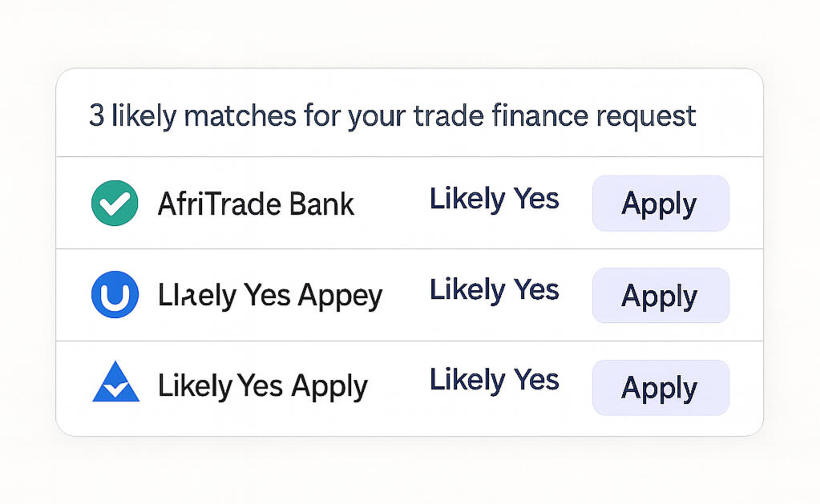
Task: Apply to AfriTrade Bank
Action: pyautogui.click(x=660, y=204)
